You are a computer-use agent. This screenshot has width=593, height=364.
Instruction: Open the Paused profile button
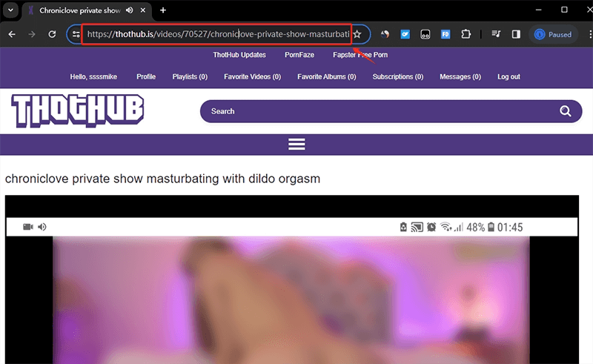tap(553, 34)
